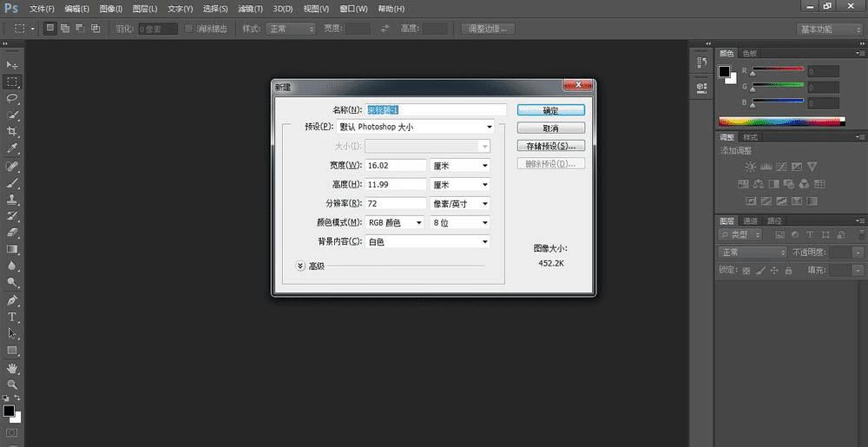Open the 滤镜(T) filter menu
The image size is (868, 447).
pos(250,9)
